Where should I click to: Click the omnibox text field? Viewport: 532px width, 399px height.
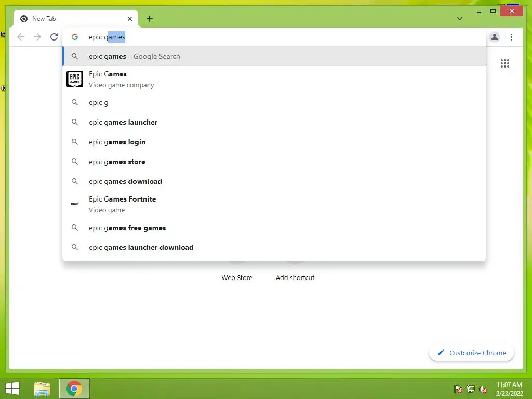tap(274, 37)
